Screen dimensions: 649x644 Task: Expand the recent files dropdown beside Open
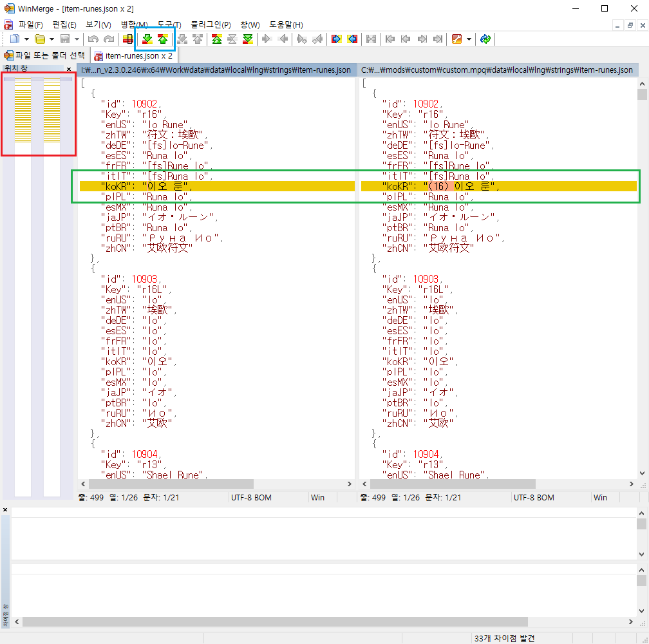(x=52, y=39)
